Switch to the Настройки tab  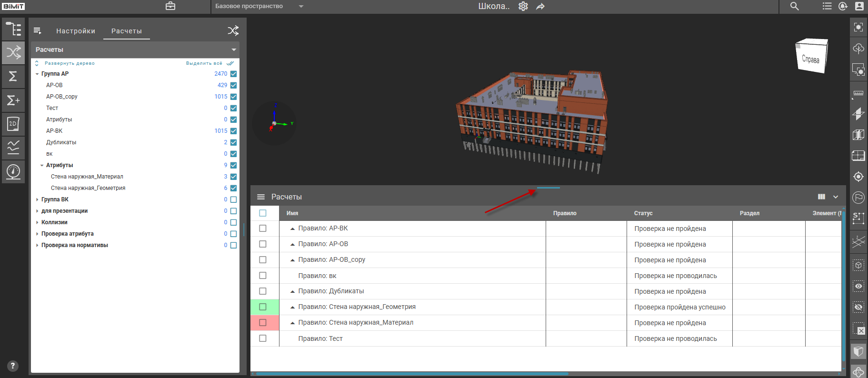point(76,31)
